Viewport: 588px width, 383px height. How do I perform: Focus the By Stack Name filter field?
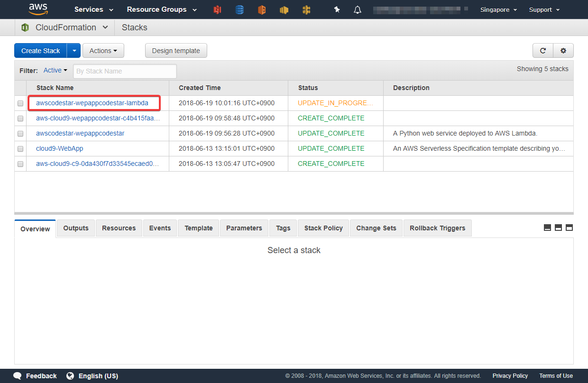[x=125, y=71]
